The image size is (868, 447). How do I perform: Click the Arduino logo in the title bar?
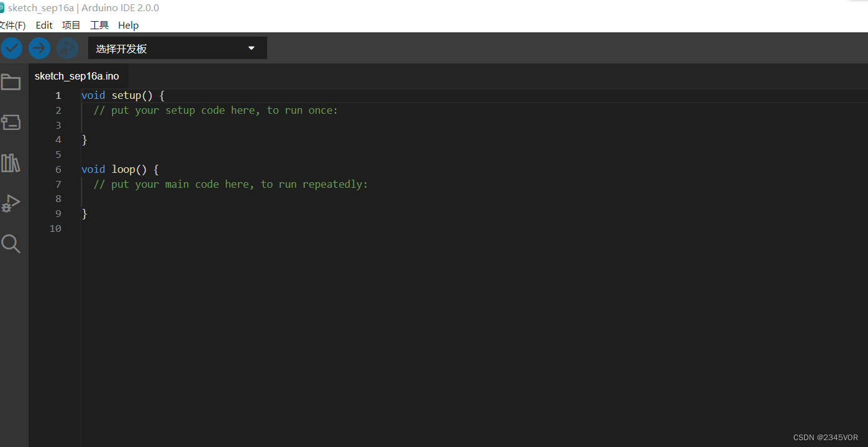point(2,8)
